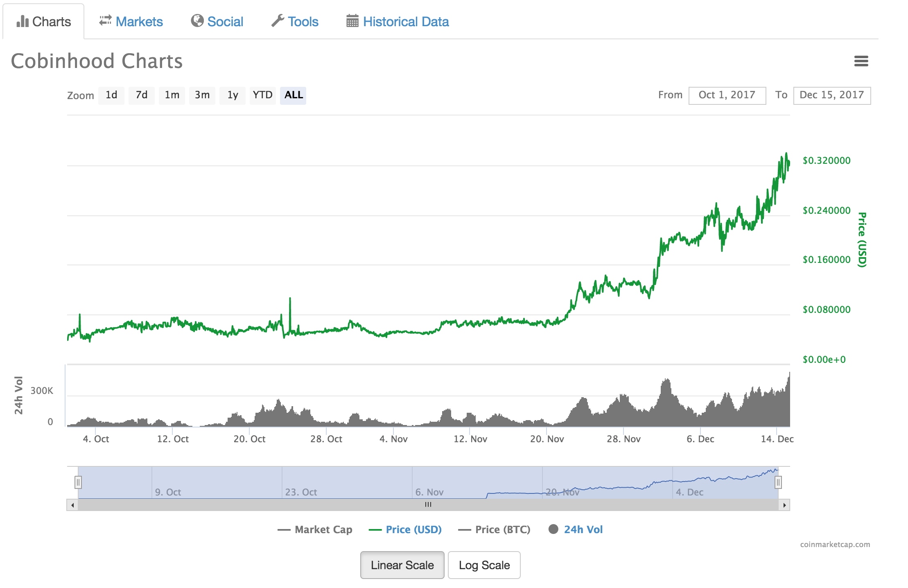908x588 pixels.
Task: Set zoom range to 1y
Action: (233, 95)
